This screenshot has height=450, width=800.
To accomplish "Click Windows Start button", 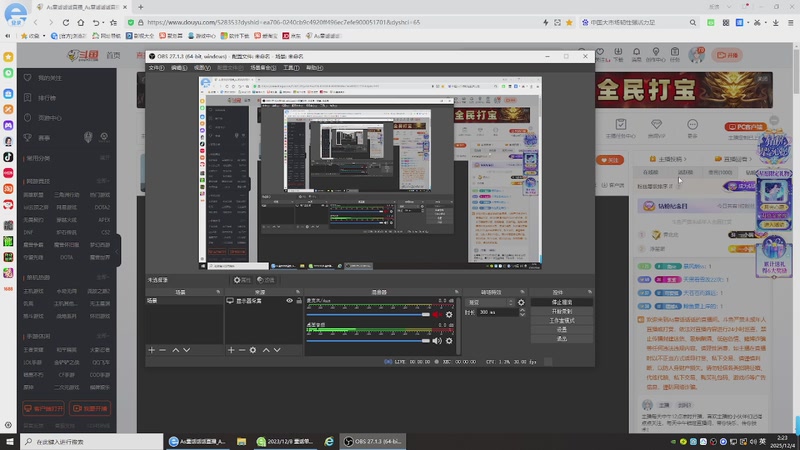I will coord(10,441).
